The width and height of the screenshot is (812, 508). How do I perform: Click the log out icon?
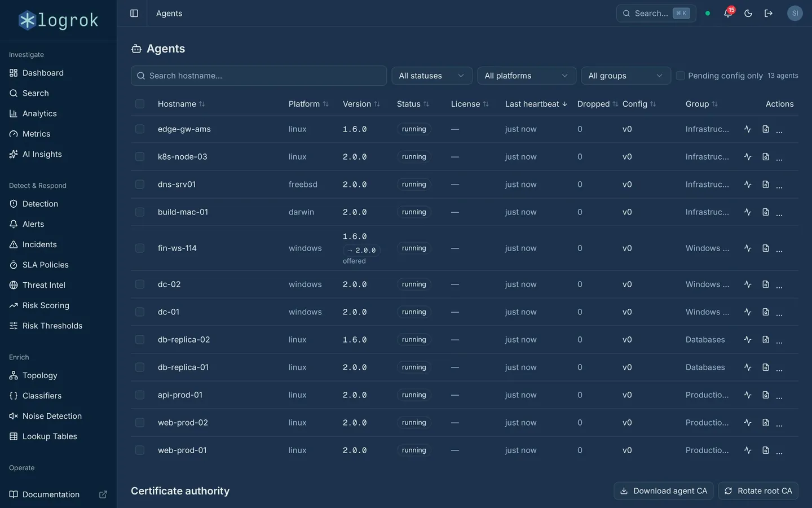(769, 13)
